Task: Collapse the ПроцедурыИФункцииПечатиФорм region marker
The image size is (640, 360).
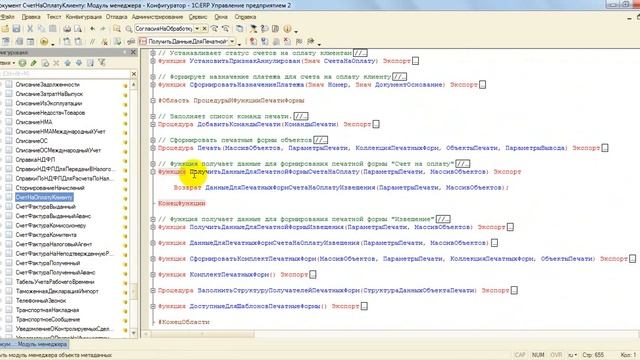Action: 153,100
